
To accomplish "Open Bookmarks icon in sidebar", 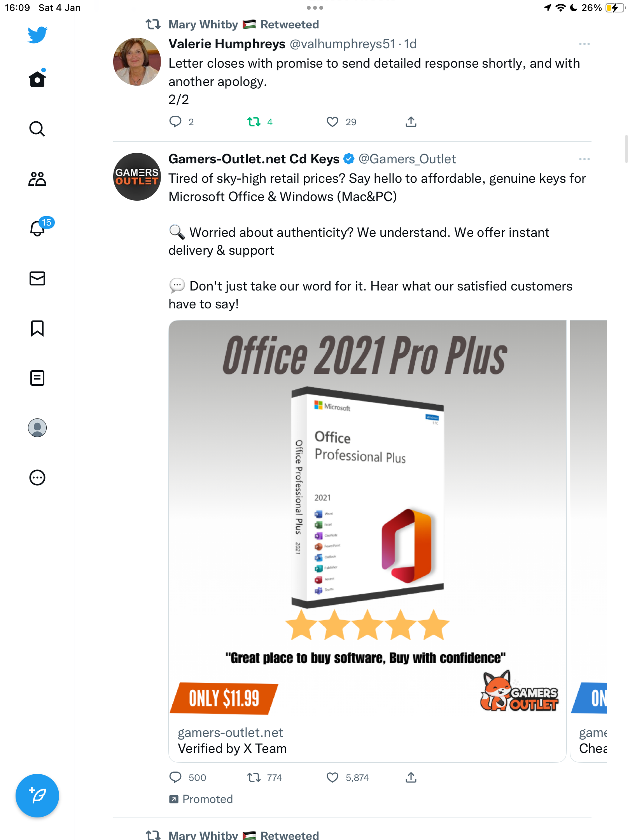I will [x=37, y=329].
